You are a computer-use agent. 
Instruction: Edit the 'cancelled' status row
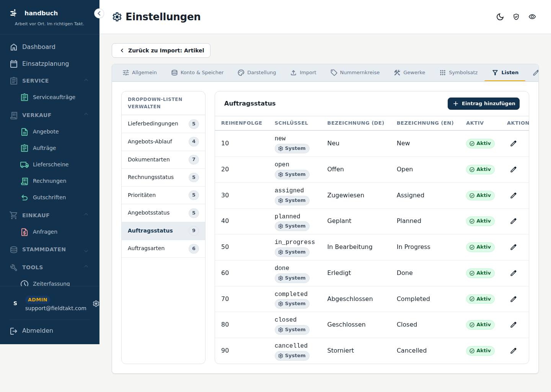514,351
